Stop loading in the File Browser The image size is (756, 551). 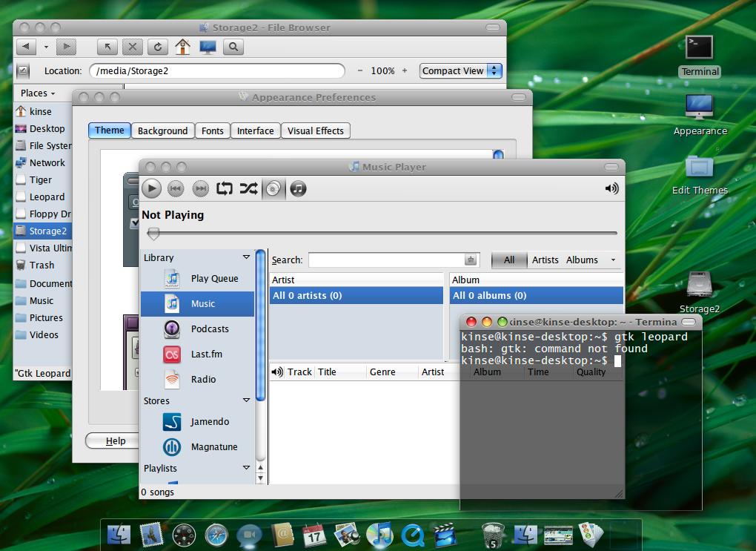[132, 47]
